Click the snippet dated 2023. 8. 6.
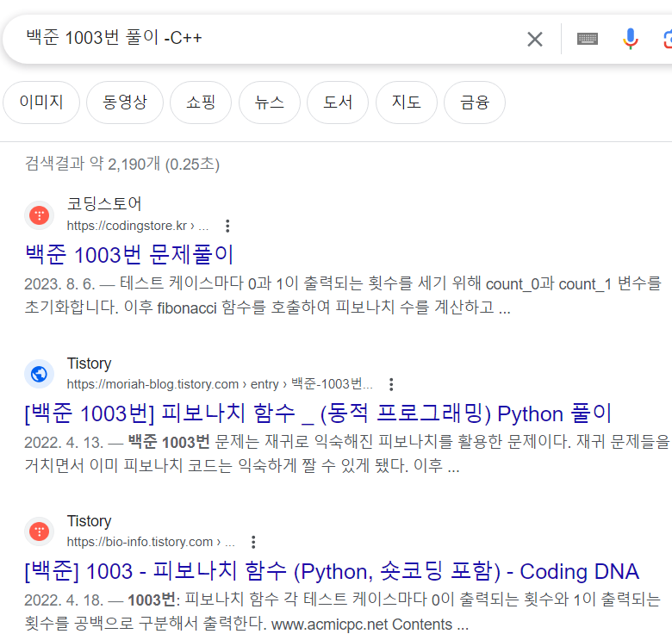 pyautogui.click(x=343, y=295)
